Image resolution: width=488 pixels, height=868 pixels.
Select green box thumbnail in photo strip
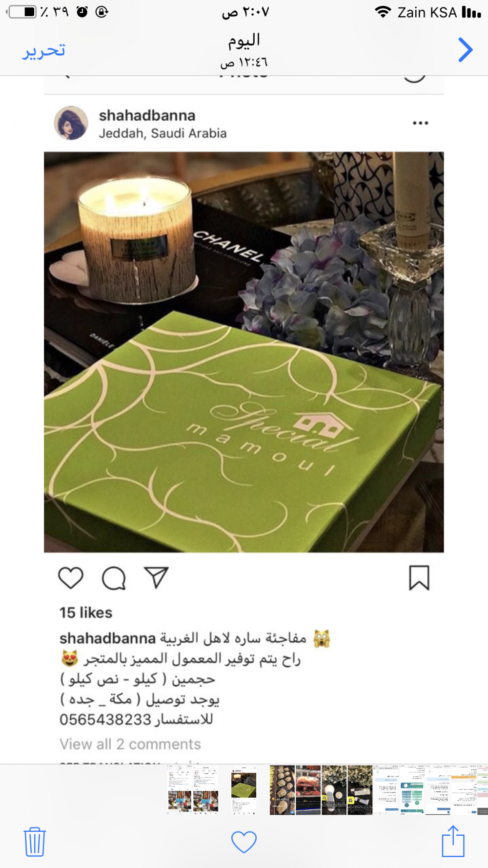click(244, 790)
